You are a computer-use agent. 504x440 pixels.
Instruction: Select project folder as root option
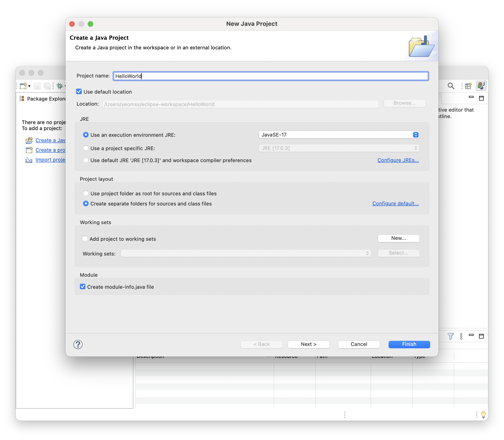pos(86,193)
